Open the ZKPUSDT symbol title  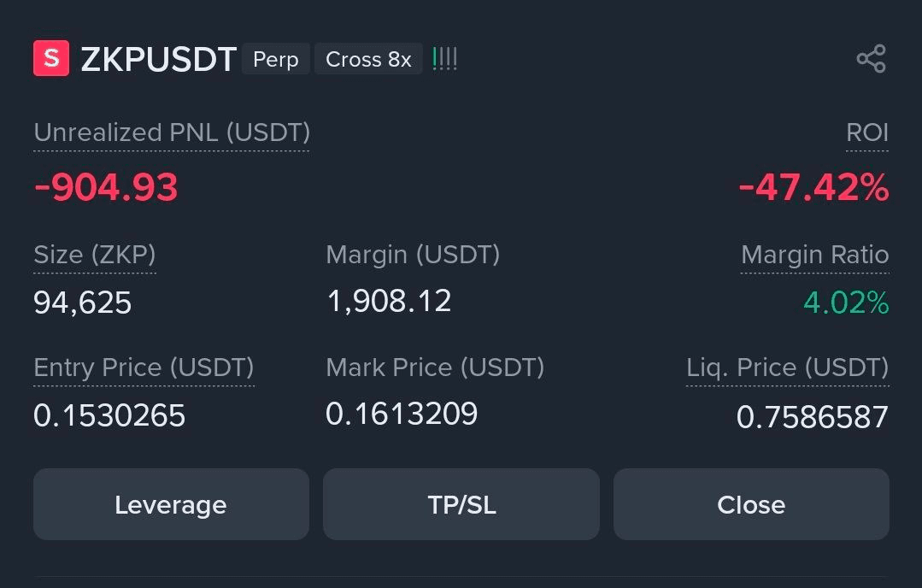click(158, 59)
